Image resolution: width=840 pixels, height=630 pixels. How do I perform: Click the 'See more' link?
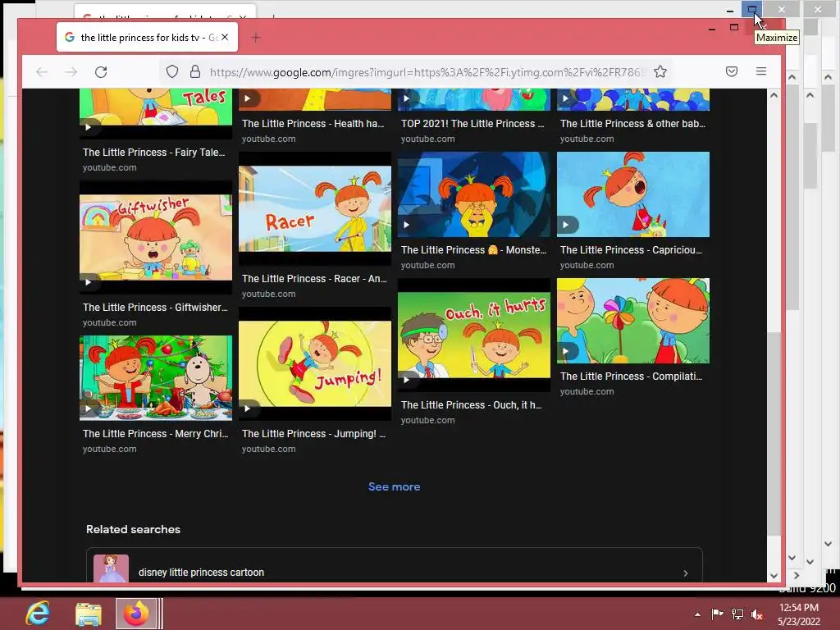click(395, 486)
